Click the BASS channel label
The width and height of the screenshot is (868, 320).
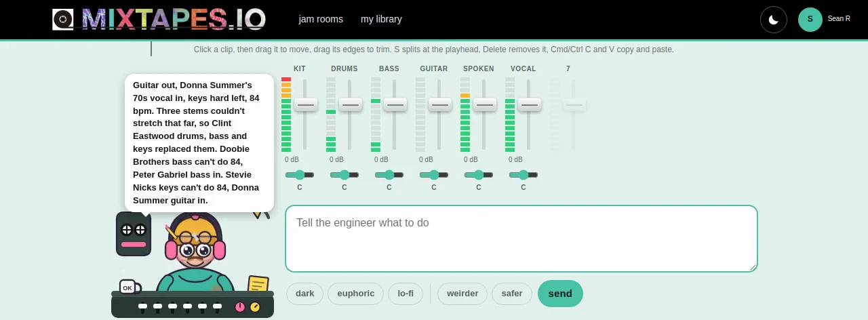coord(389,69)
